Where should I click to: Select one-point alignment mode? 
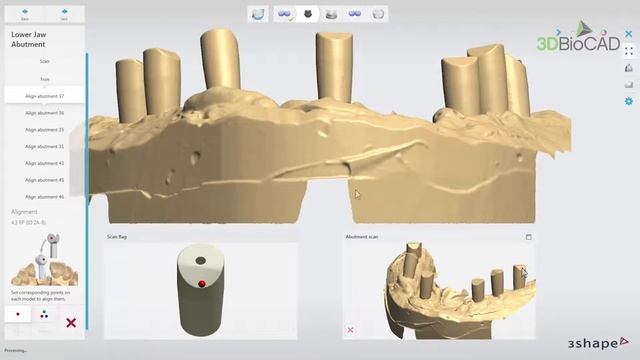coord(18,314)
